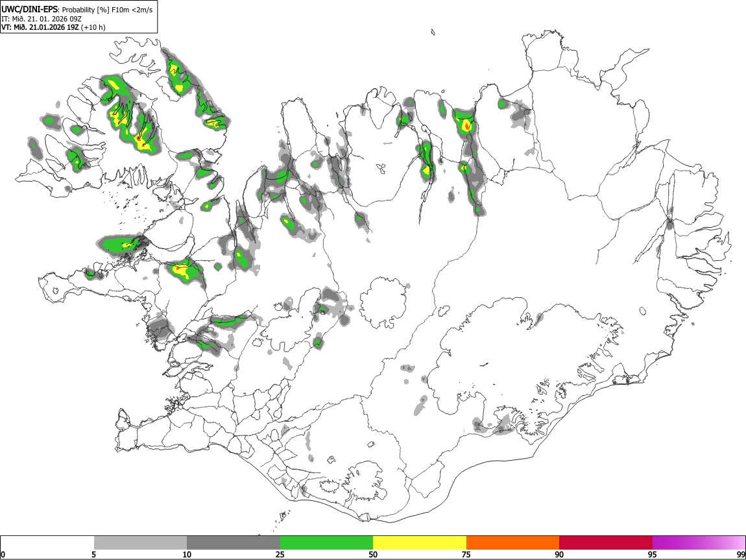Click the 'IT: Mið. 21. 01. 2026 09Z' line
Image resolution: width=746 pixels, height=560 pixels.
42,19
